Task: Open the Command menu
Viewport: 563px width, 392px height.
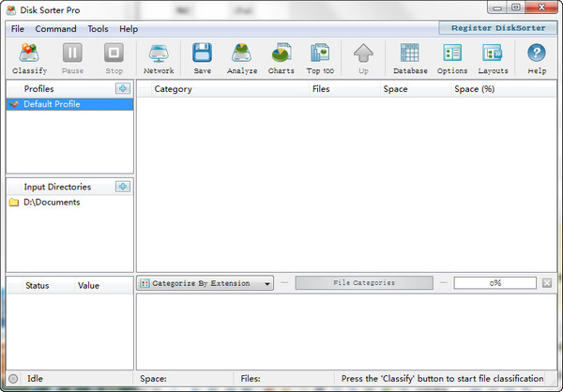Action: coord(56,29)
